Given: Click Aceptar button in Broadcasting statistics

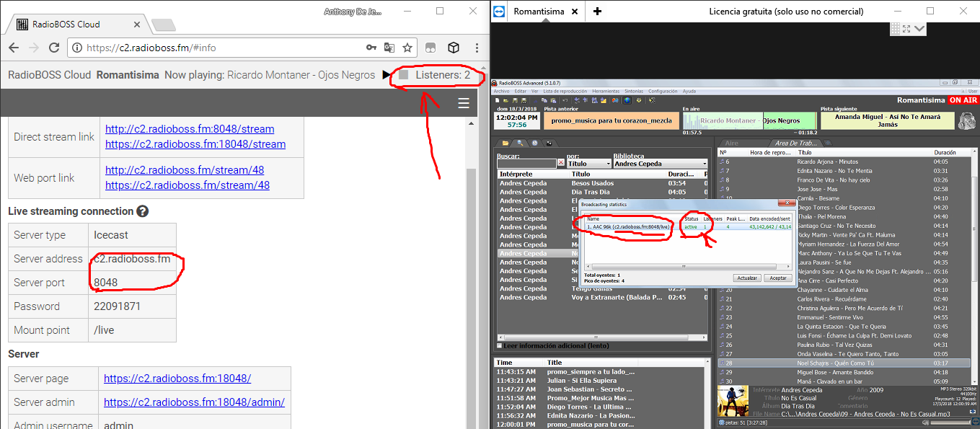Looking at the screenshot, I should (x=778, y=278).
